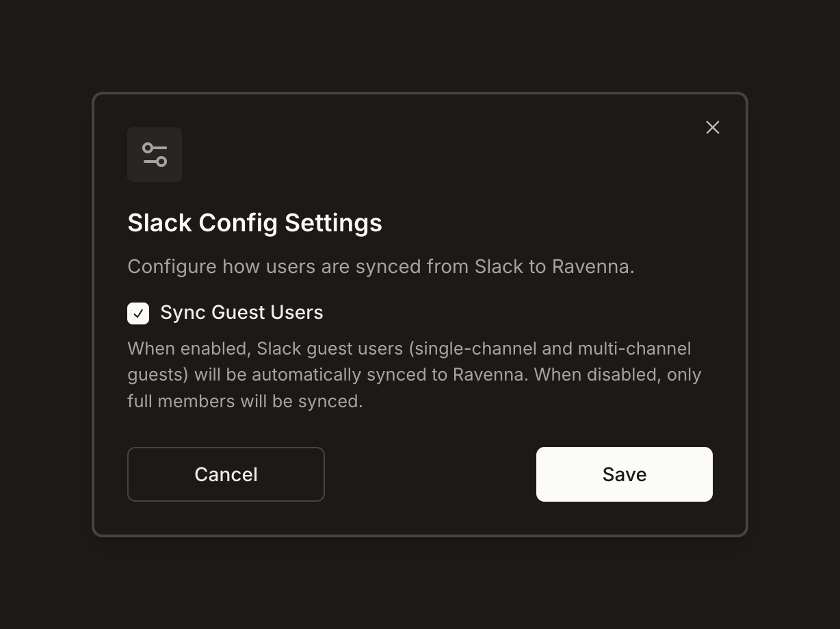Image resolution: width=840 pixels, height=629 pixels.
Task: Close the dialog with the X icon
Action: [x=712, y=127]
